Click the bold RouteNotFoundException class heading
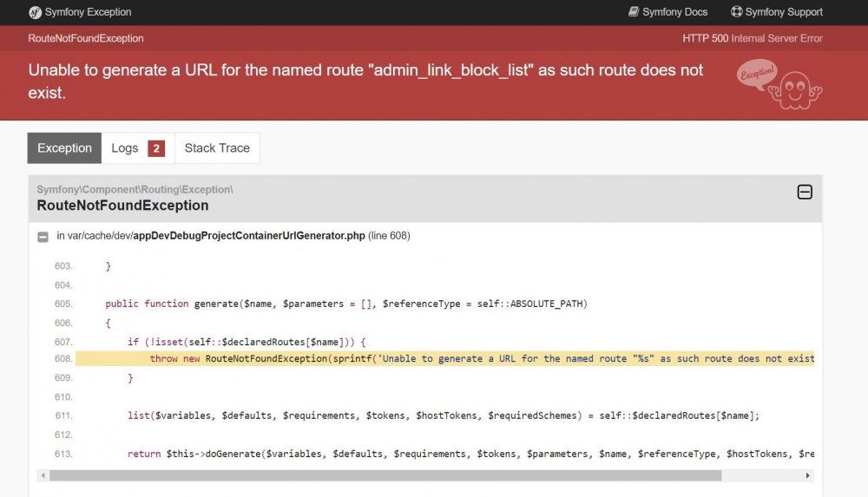Viewport: 868px width, 497px height. (x=122, y=206)
